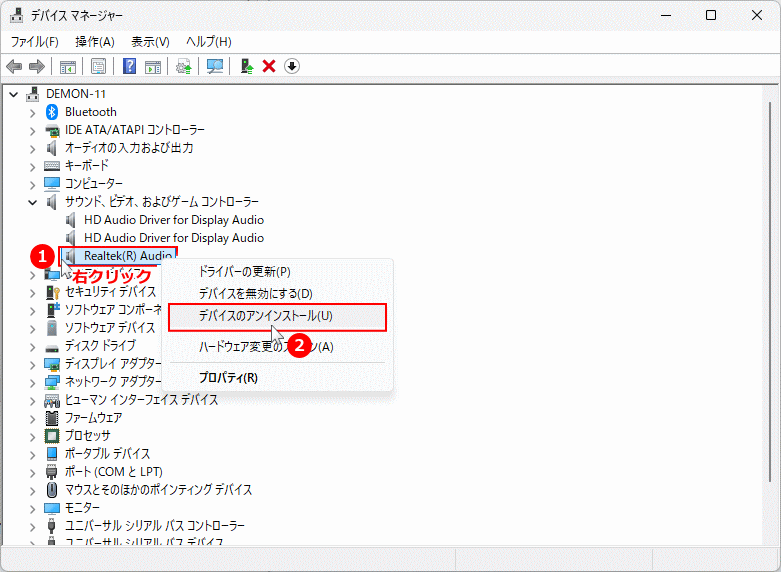Click the Forward arrow toolbar icon

click(36, 66)
